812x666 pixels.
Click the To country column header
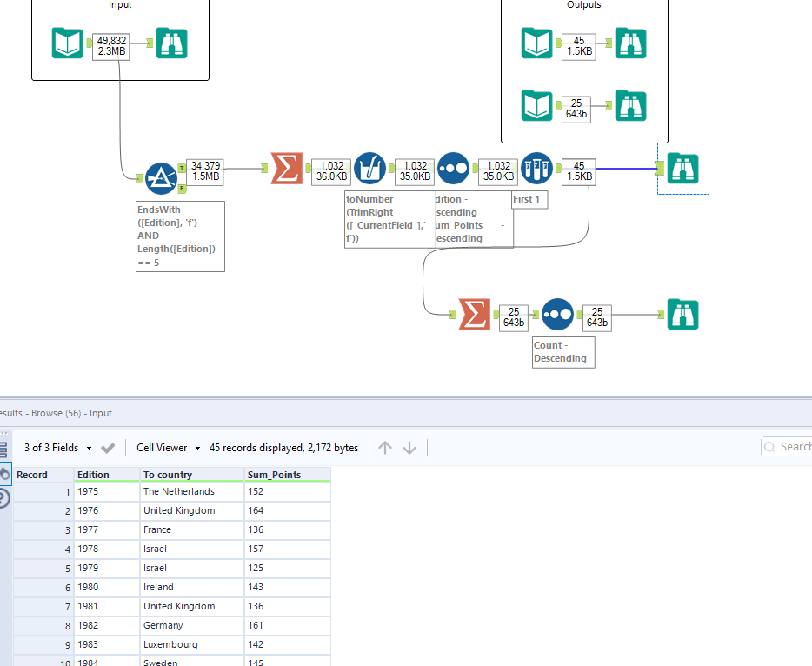coord(191,475)
